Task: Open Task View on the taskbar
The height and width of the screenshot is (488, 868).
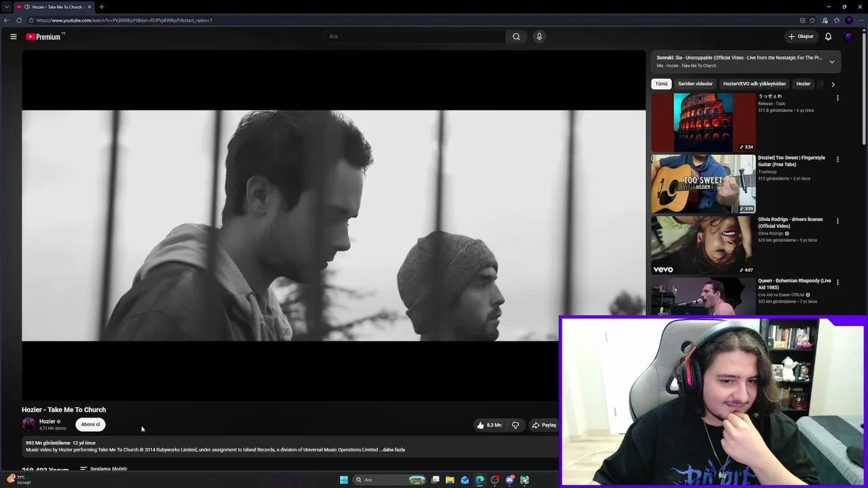Action: [x=435, y=480]
